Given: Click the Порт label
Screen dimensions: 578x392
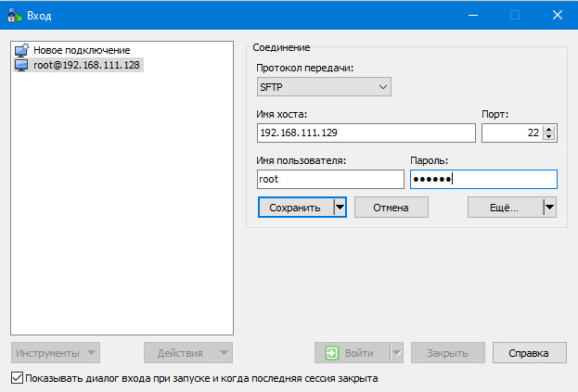Looking at the screenshot, I should tap(495, 115).
